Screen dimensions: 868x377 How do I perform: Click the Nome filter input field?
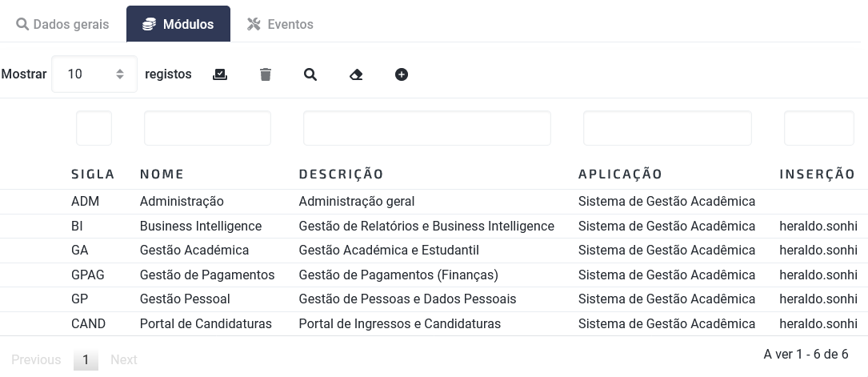[207, 128]
